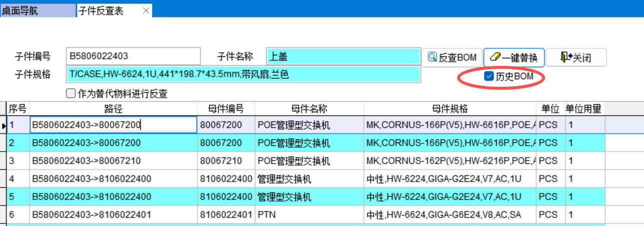Click the 母件名称 column header
Screen dimensions: 644x226
coord(309,109)
